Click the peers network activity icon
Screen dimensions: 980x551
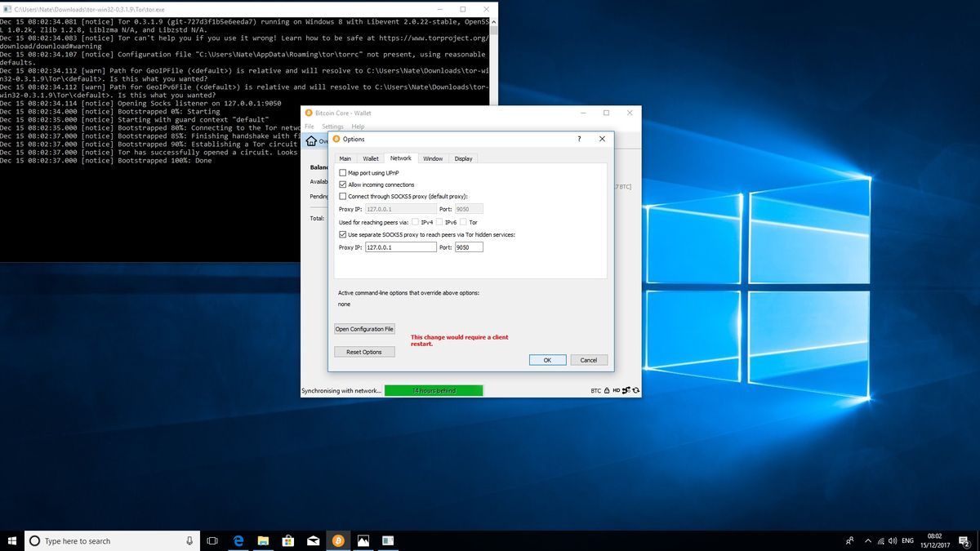[x=626, y=390]
